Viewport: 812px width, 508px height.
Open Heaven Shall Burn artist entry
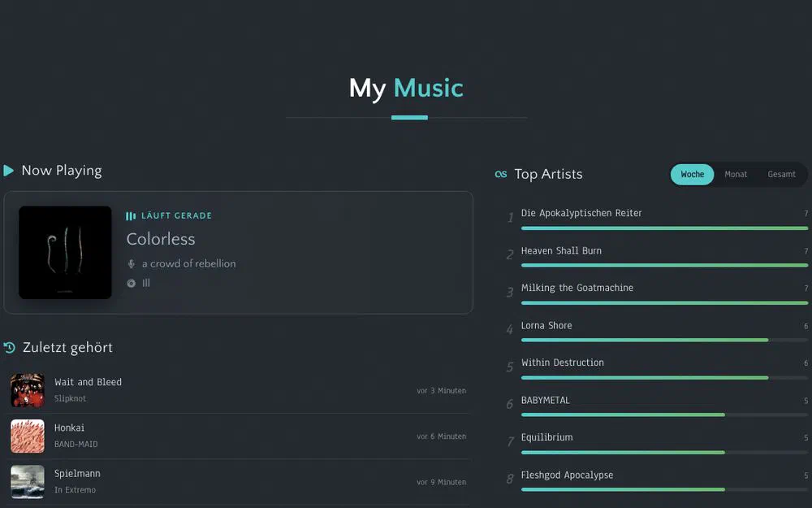(x=561, y=251)
